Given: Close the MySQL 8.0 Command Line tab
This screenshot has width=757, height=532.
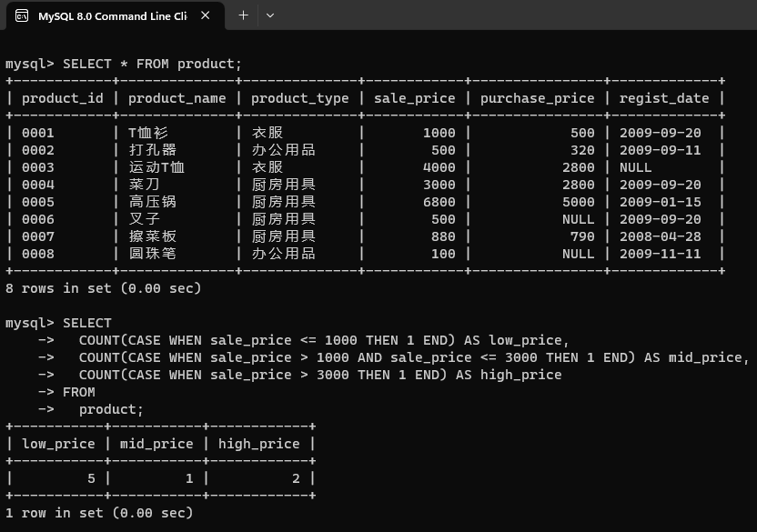Looking at the screenshot, I should (x=207, y=15).
